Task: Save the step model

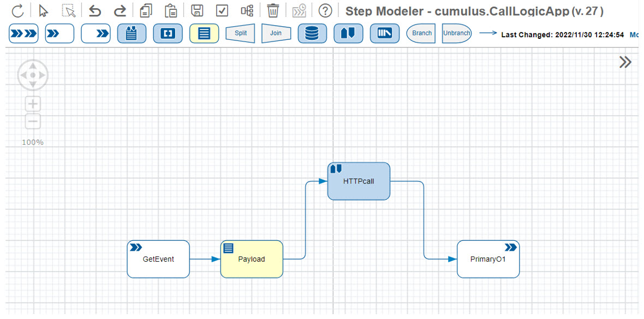Action: (197, 10)
